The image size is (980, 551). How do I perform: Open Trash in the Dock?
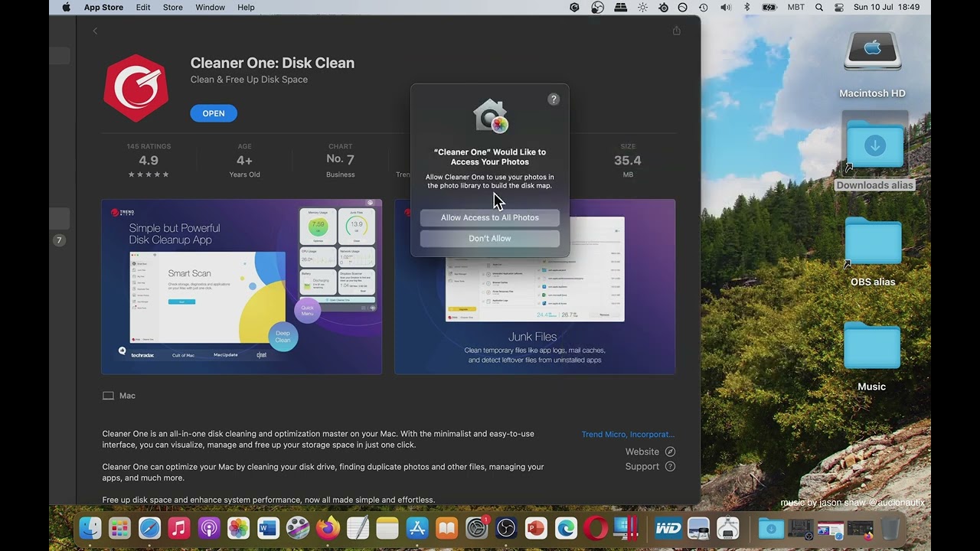(890, 528)
